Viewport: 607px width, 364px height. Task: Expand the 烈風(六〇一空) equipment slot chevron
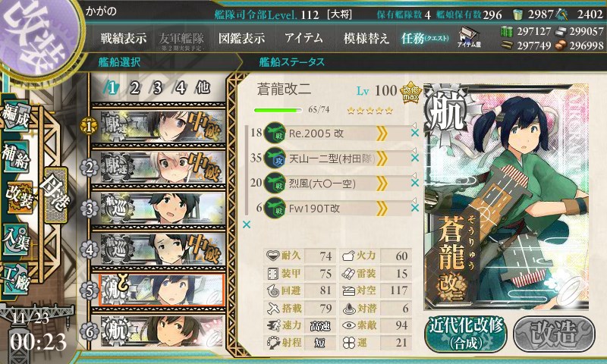tap(382, 184)
